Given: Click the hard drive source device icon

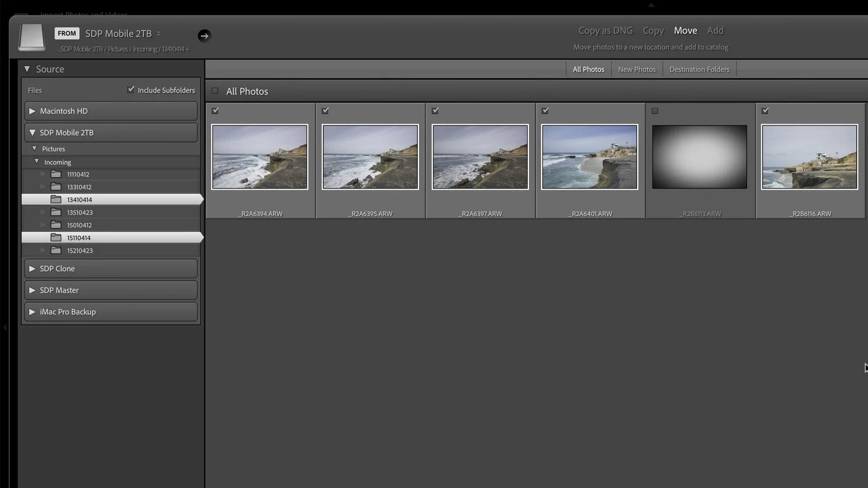Looking at the screenshot, I should coord(31,36).
